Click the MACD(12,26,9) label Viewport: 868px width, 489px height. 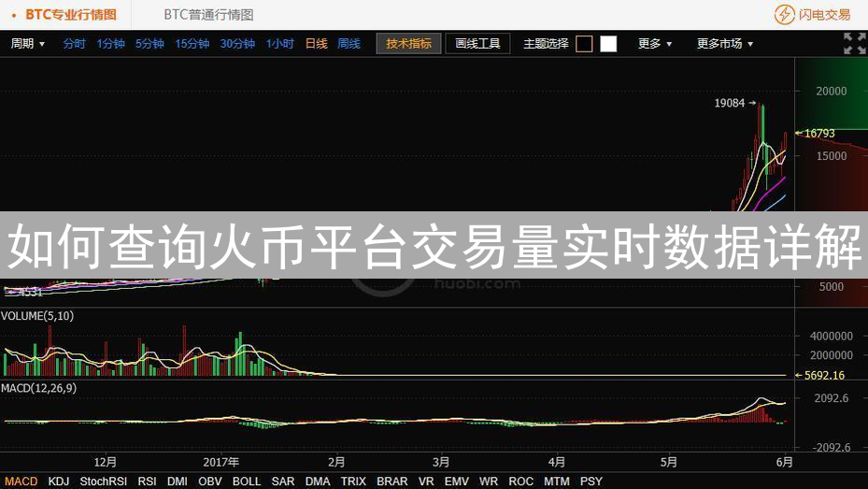tap(38, 388)
